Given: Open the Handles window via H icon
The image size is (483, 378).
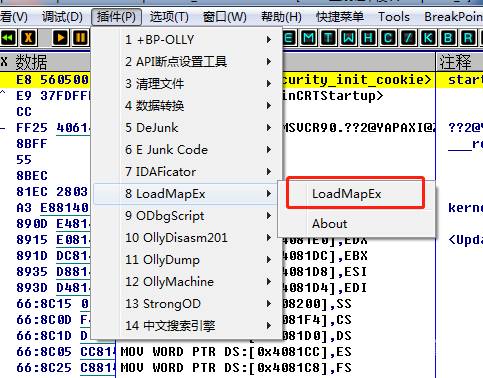Looking at the screenshot, I should tap(368, 38).
